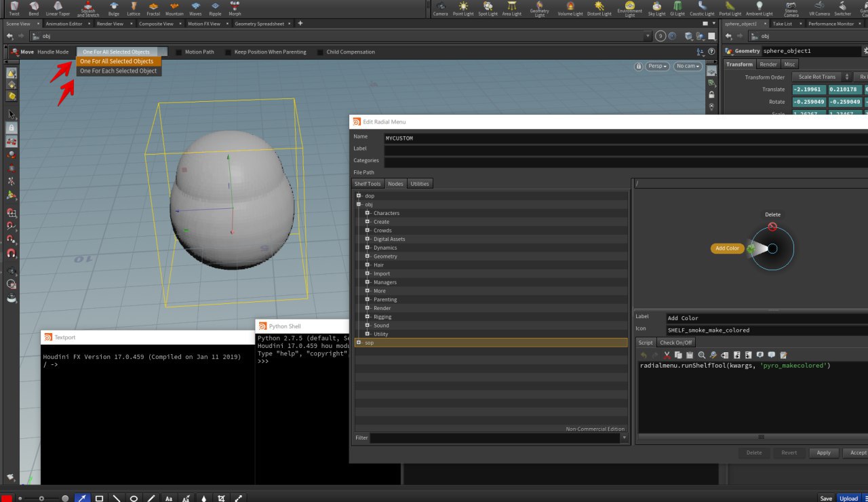Toggle the Motion Path checkbox
868x502 pixels.
click(179, 52)
